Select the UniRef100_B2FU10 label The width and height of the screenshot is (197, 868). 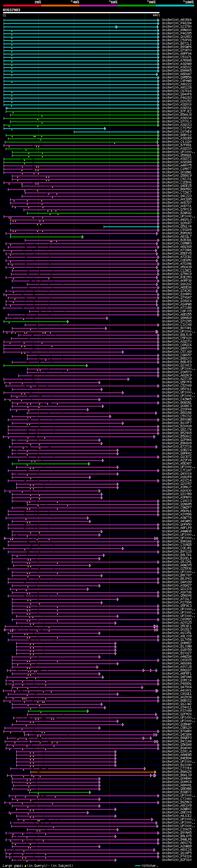coord(177,860)
